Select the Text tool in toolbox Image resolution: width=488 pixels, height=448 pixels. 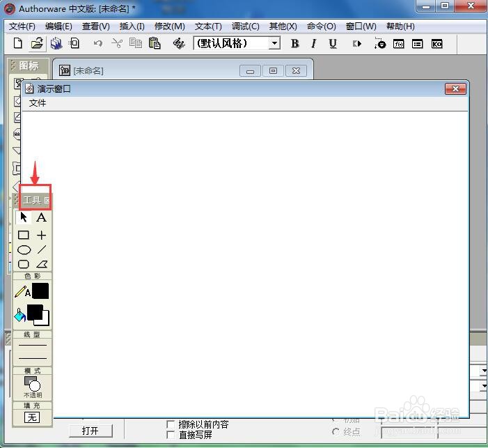point(41,217)
